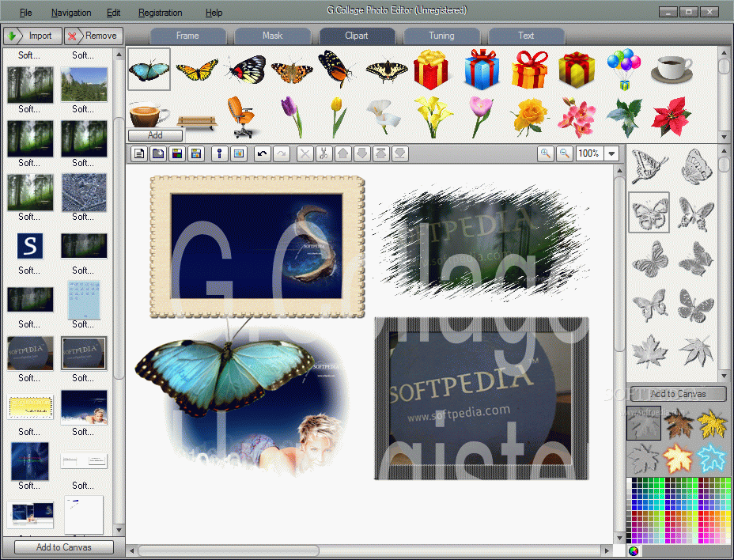Image resolution: width=734 pixels, height=560 pixels.
Task: Select the yellow stamp-frame thumbnail
Action: pos(30,407)
